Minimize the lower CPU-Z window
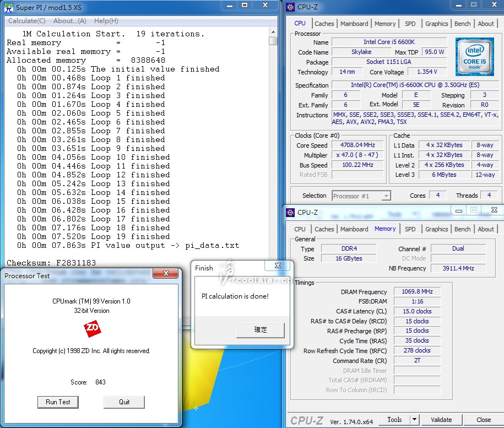The width and height of the screenshot is (504, 428). (x=459, y=210)
